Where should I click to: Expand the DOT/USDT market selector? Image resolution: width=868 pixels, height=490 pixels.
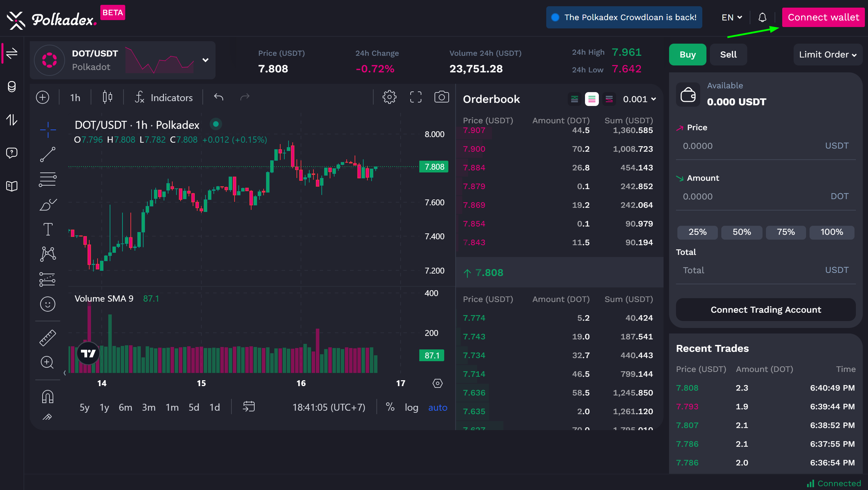click(205, 60)
